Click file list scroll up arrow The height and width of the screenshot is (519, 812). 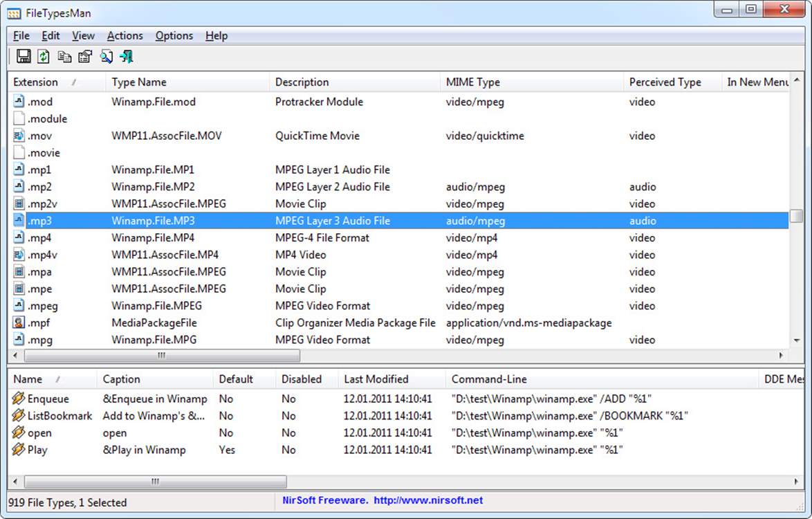point(797,80)
